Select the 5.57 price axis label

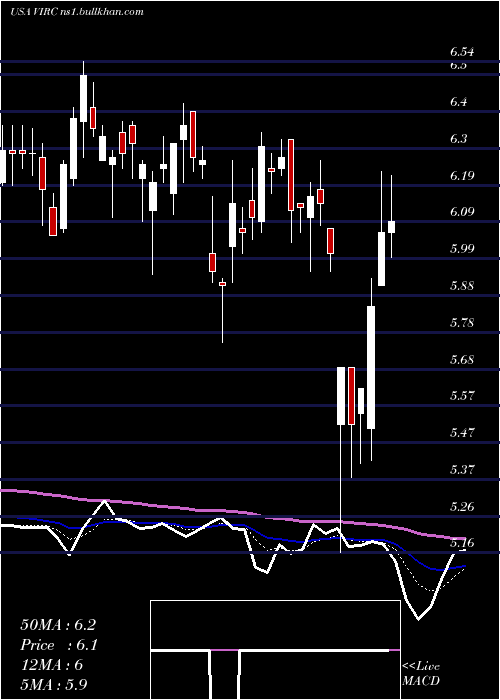point(462,396)
